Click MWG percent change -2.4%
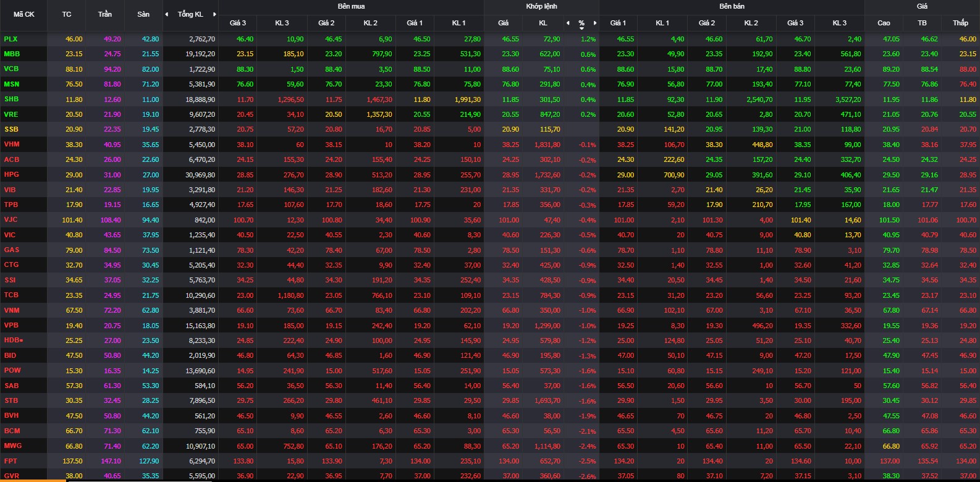 tap(588, 446)
